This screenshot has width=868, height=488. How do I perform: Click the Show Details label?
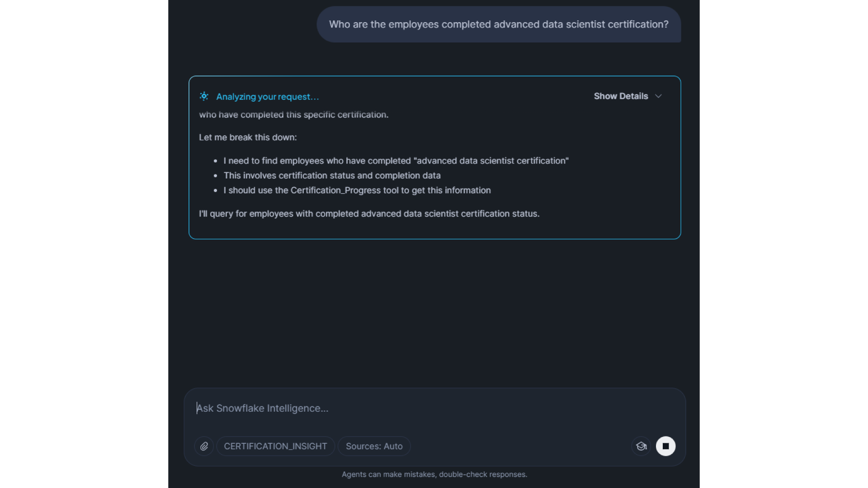(x=621, y=96)
